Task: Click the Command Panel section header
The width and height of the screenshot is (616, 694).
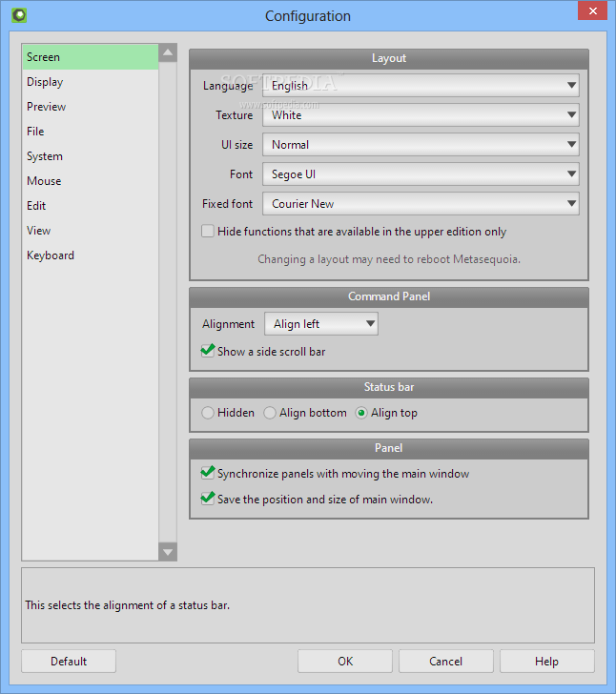Action: pos(389,297)
